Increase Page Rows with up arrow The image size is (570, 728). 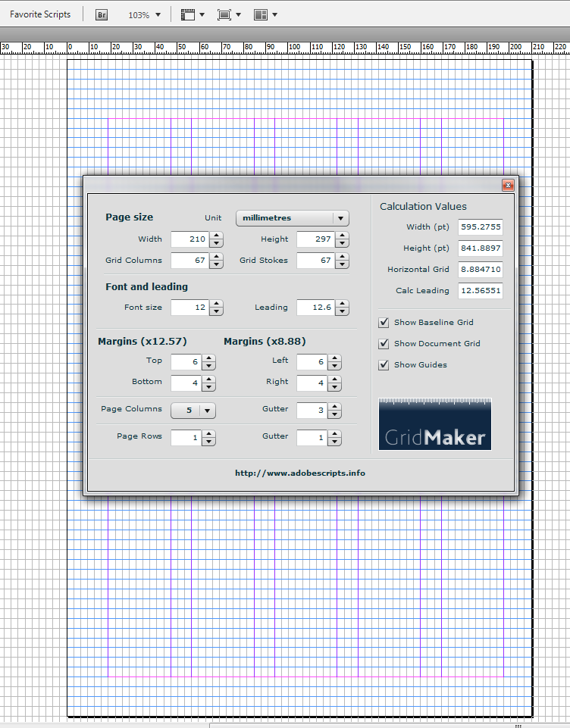coord(208,433)
